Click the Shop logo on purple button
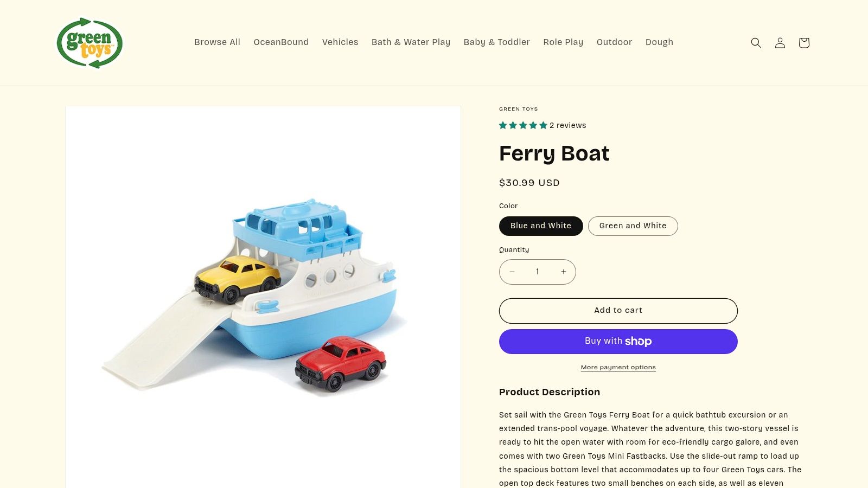868x488 pixels. coord(639,341)
